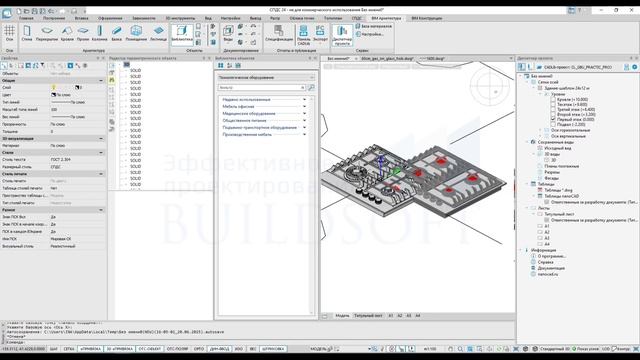Open the nanocad.ru link in the tree
This screenshot has width=640, height=360.
click(548, 274)
